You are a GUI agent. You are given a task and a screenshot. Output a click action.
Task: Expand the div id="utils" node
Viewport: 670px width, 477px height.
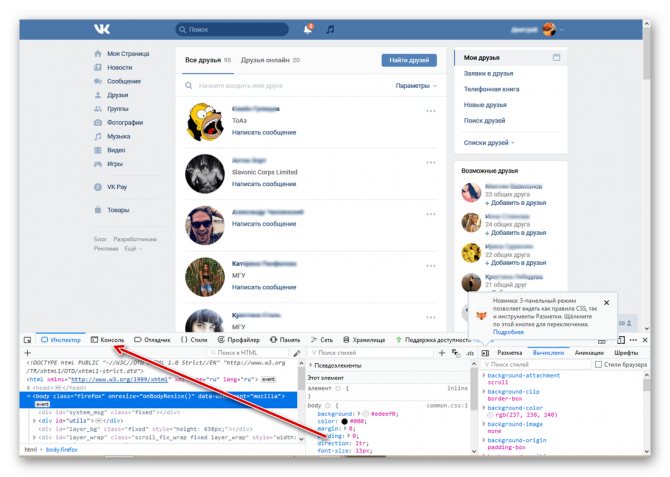[x=35, y=421]
